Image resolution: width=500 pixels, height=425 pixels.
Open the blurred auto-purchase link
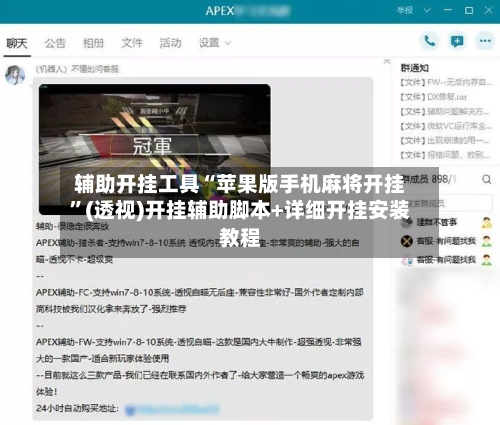pos(172,410)
